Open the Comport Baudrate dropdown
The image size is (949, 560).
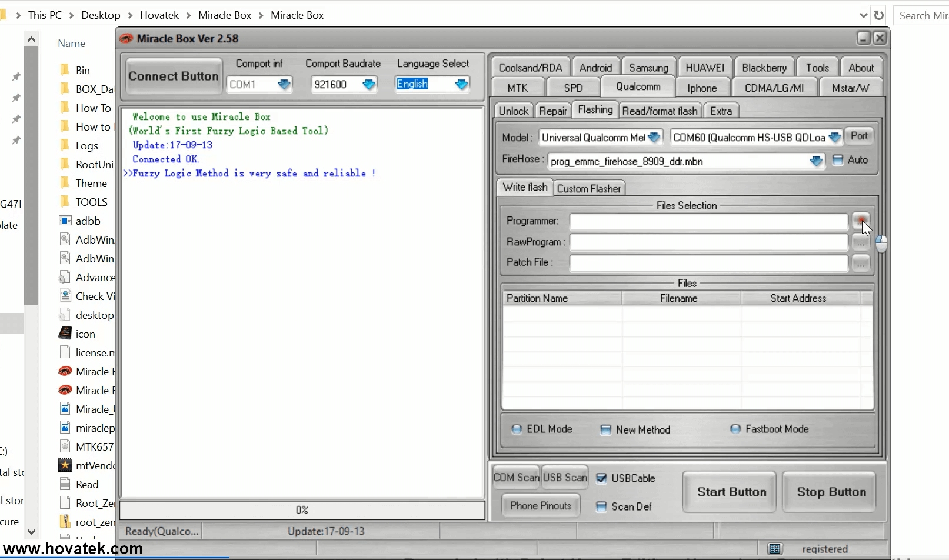[369, 85]
